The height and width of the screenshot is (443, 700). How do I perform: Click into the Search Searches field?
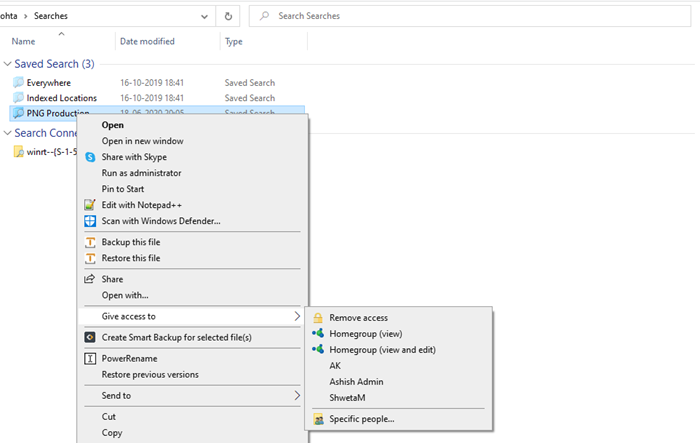click(470, 16)
